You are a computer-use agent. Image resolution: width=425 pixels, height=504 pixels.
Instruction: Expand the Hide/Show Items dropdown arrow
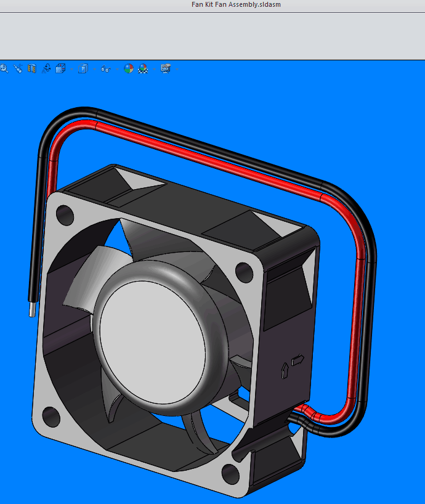click(x=117, y=69)
